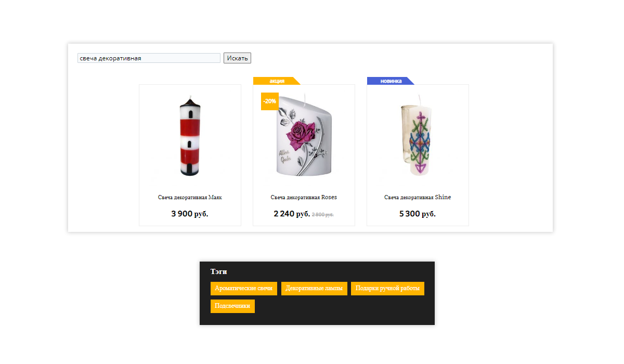Screen dimensions: 624x364
Task: Click the crossed-out 2 800 руб. old price
Action: pyautogui.click(x=323, y=215)
